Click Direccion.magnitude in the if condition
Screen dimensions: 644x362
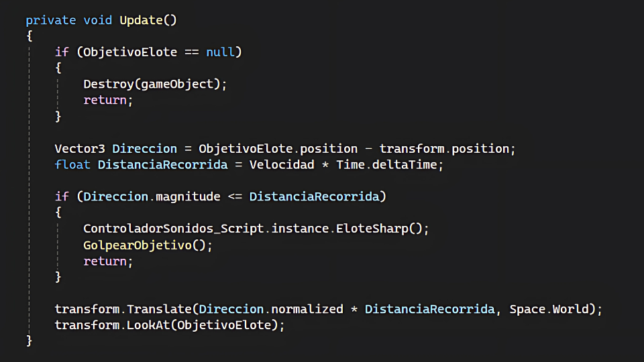tap(152, 196)
